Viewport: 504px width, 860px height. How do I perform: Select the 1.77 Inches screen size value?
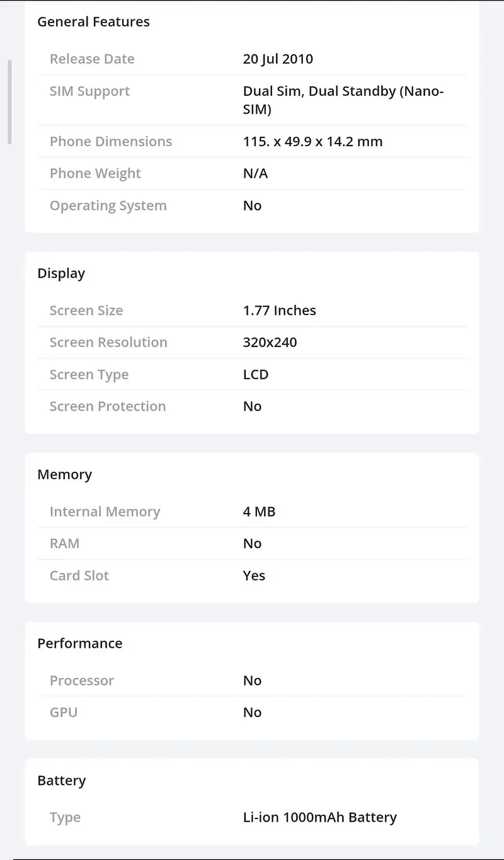[x=280, y=311]
